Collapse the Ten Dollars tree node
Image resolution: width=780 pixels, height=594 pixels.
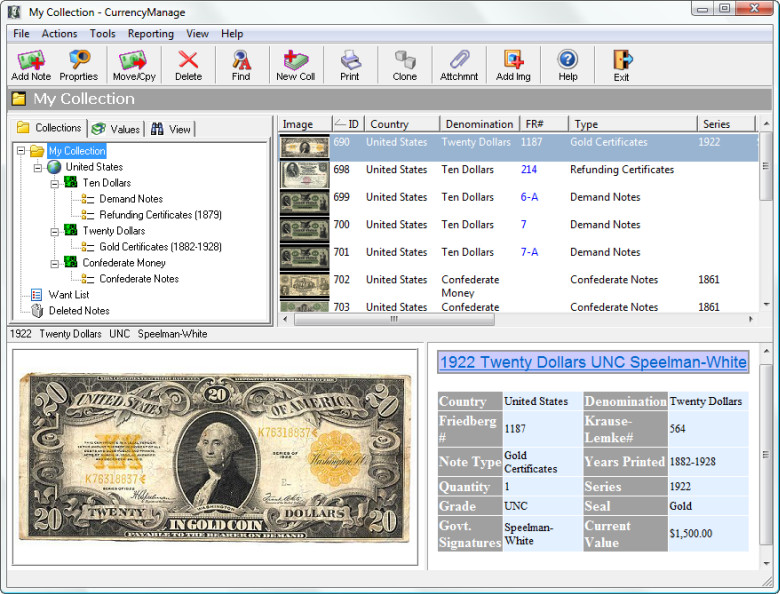(x=54, y=184)
